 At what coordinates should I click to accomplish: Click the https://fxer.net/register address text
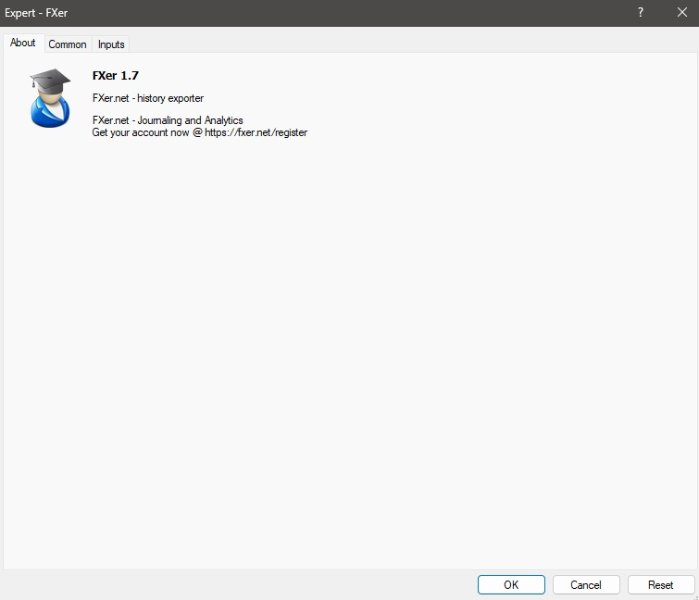point(256,132)
